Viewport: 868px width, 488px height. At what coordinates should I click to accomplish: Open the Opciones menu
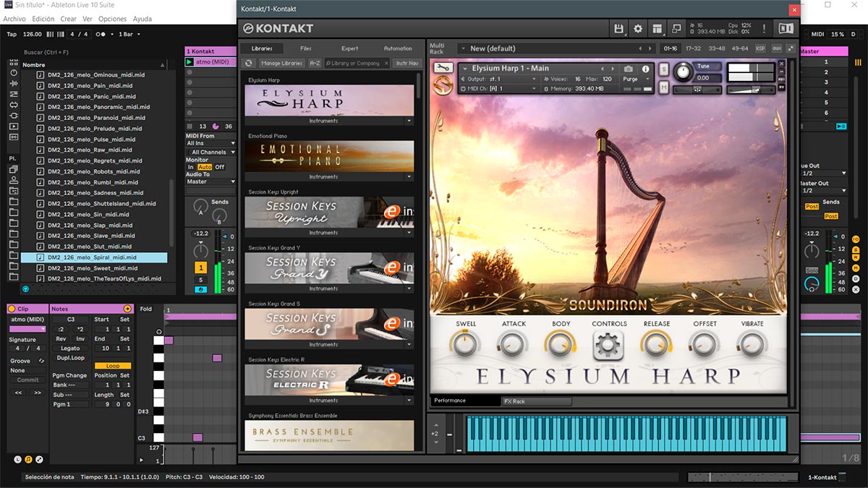coord(112,19)
